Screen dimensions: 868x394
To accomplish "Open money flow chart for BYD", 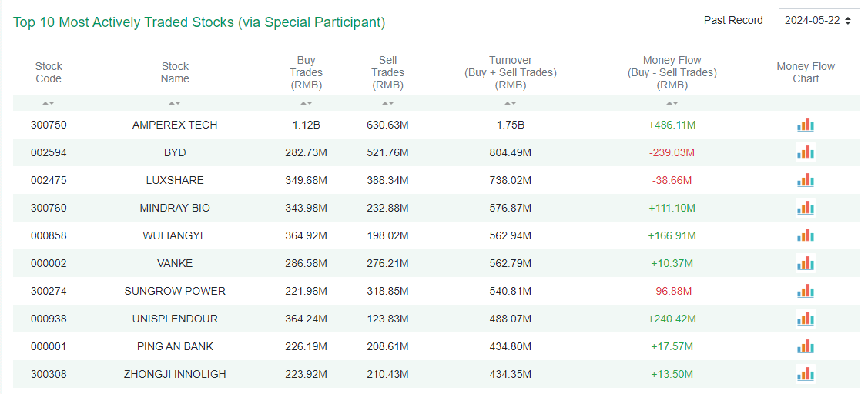I will [x=806, y=152].
